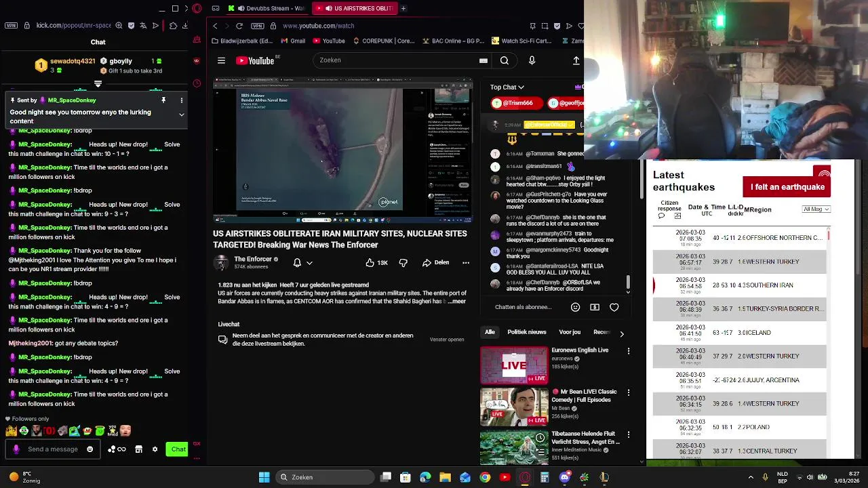Image resolution: width=868 pixels, height=488 pixels.
Task: Open the on-screen keyboard in YouTube search
Action: coord(484,60)
